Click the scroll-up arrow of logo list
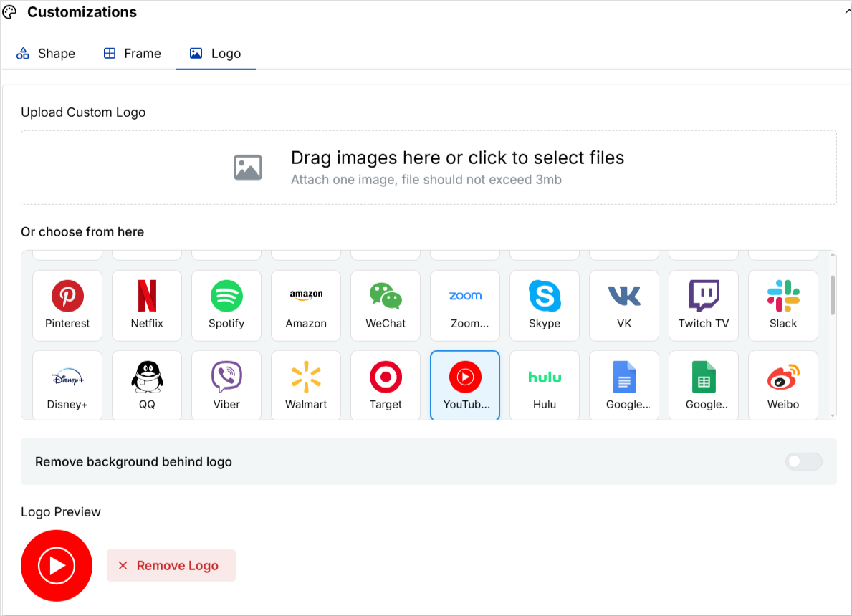 (833, 254)
